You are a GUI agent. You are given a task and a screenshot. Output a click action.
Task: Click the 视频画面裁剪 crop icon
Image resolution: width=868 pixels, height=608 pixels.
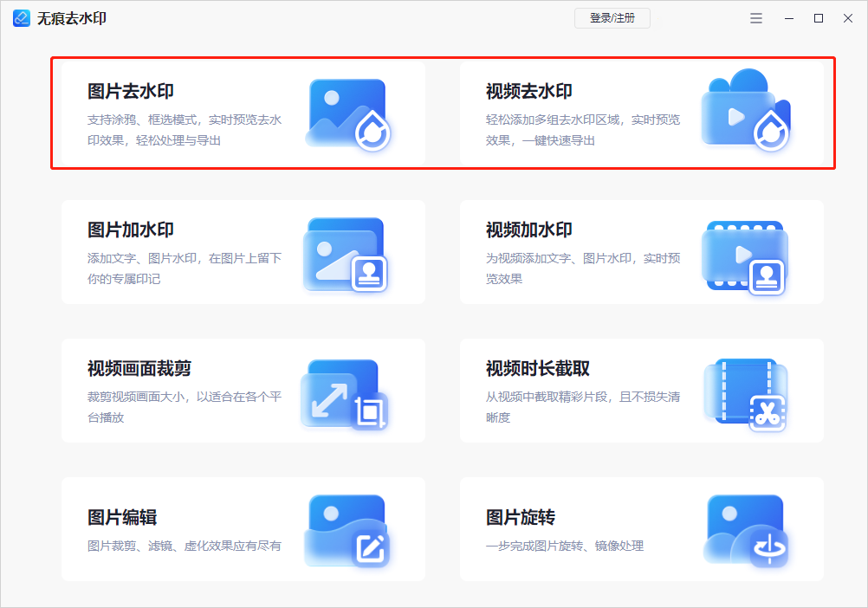345,394
